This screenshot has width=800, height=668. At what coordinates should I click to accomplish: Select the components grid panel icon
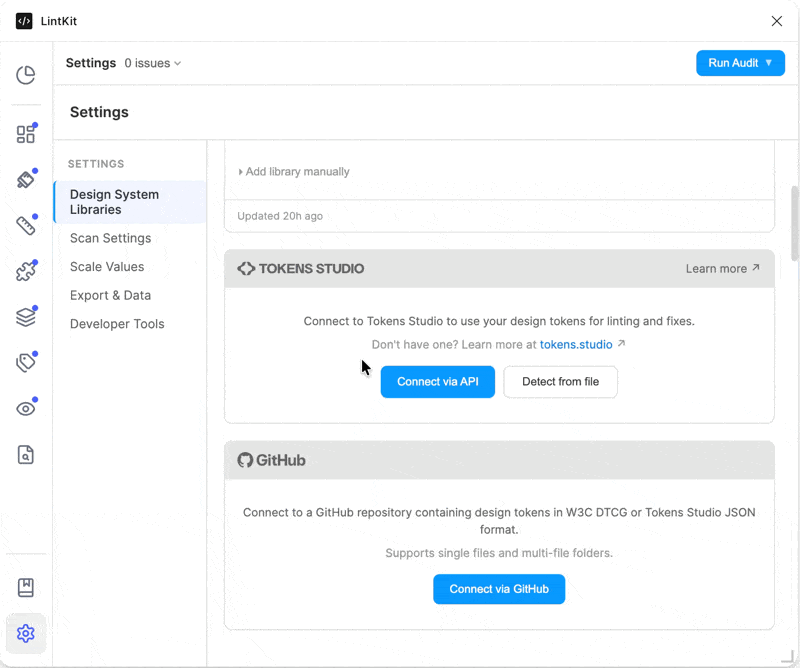[26, 133]
